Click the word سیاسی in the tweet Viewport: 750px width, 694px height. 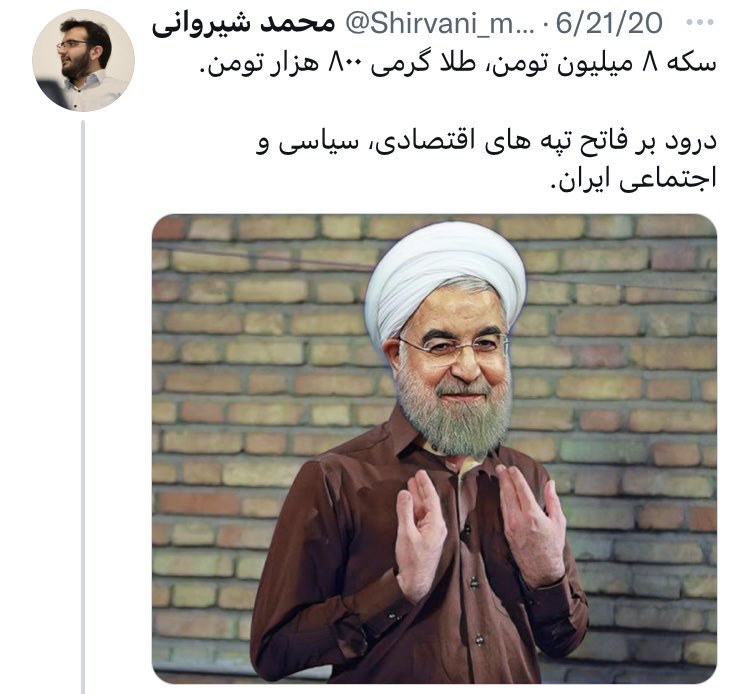tap(317, 143)
